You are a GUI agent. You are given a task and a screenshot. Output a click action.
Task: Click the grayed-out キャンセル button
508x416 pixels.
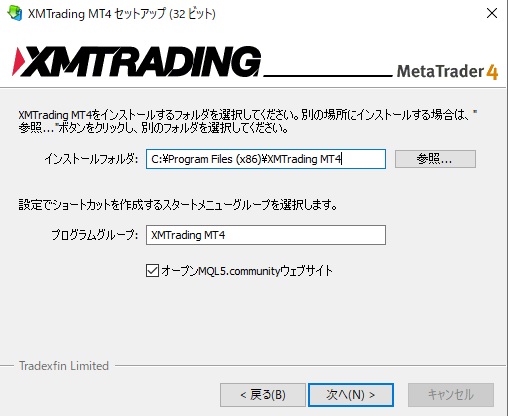pyautogui.click(x=451, y=395)
